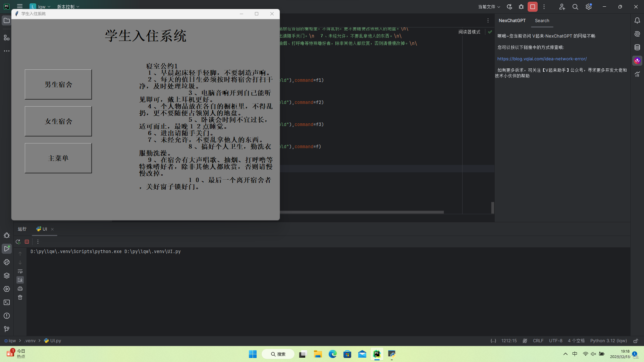The height and width of the screenshot is (362, 644).
Task: Click 男生宿舍 button in student system window
Action: click(58, 84)
